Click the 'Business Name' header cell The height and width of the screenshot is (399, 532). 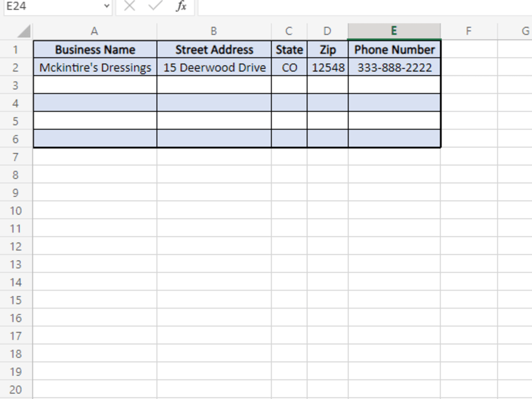[95, 49]
